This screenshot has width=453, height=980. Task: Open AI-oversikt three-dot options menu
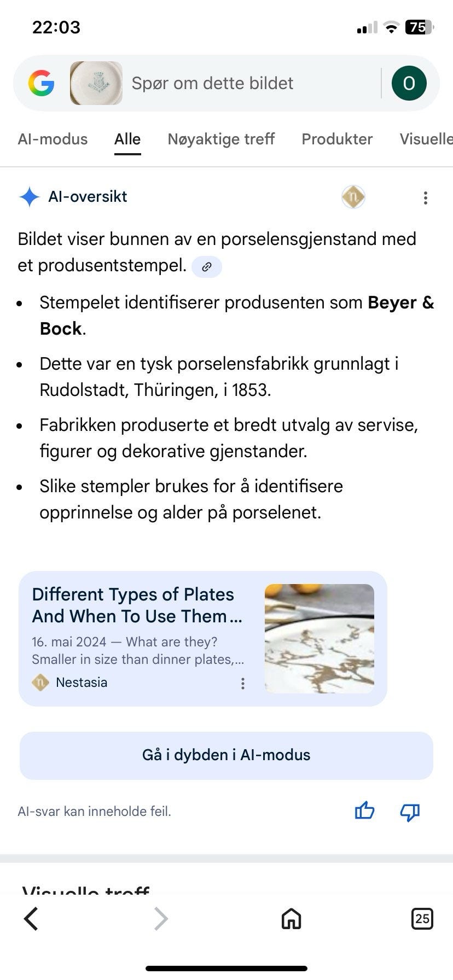point(425,198)
